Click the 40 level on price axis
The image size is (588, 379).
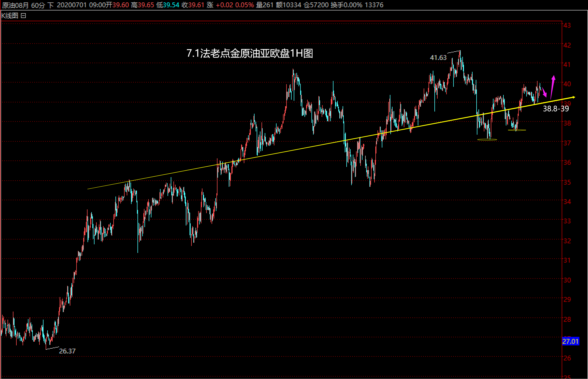567,84
